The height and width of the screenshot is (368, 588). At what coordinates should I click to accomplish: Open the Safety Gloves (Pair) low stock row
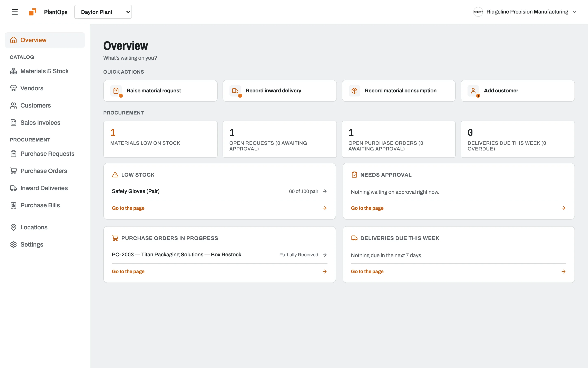219,191
